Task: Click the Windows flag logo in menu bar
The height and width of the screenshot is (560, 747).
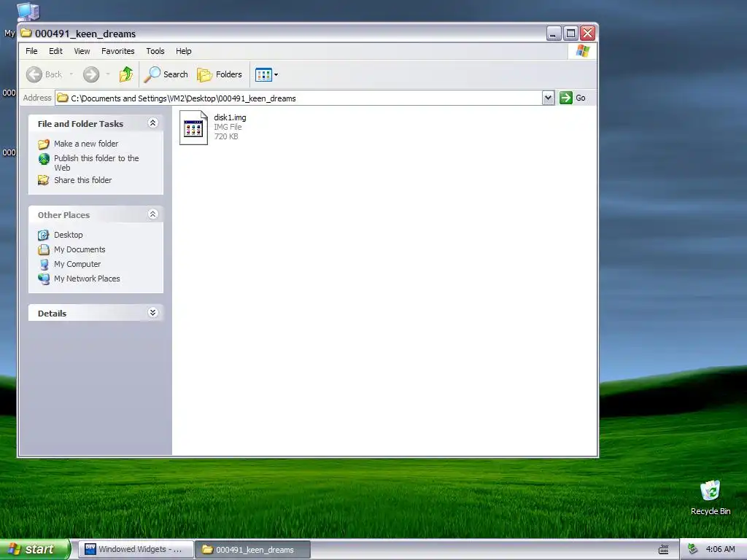Action: click(x=582, y=51)
